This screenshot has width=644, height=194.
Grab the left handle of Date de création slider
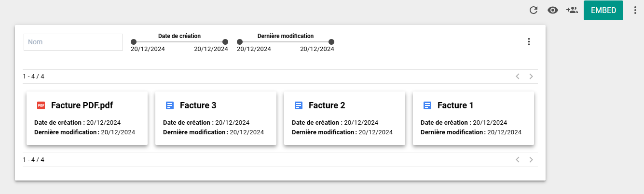134,42
